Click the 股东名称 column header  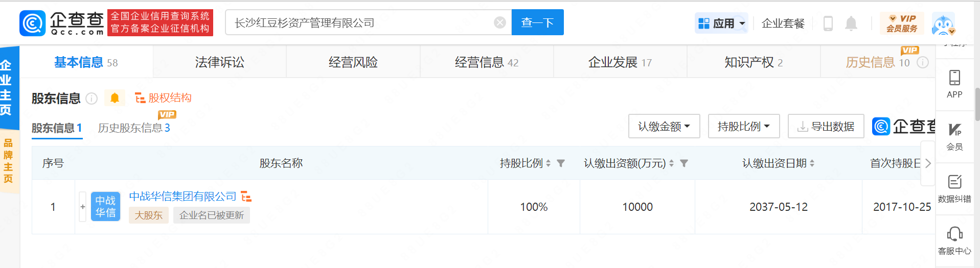pos(281,163)
